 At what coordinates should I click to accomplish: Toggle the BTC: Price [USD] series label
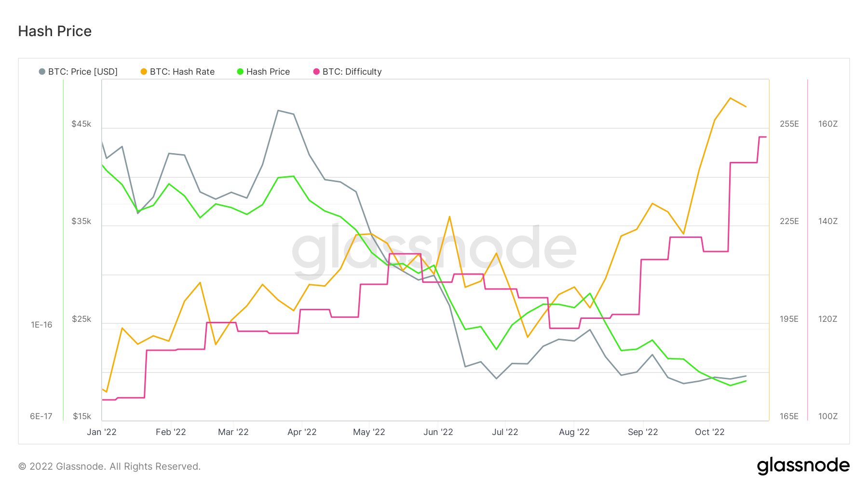(83, 72)
